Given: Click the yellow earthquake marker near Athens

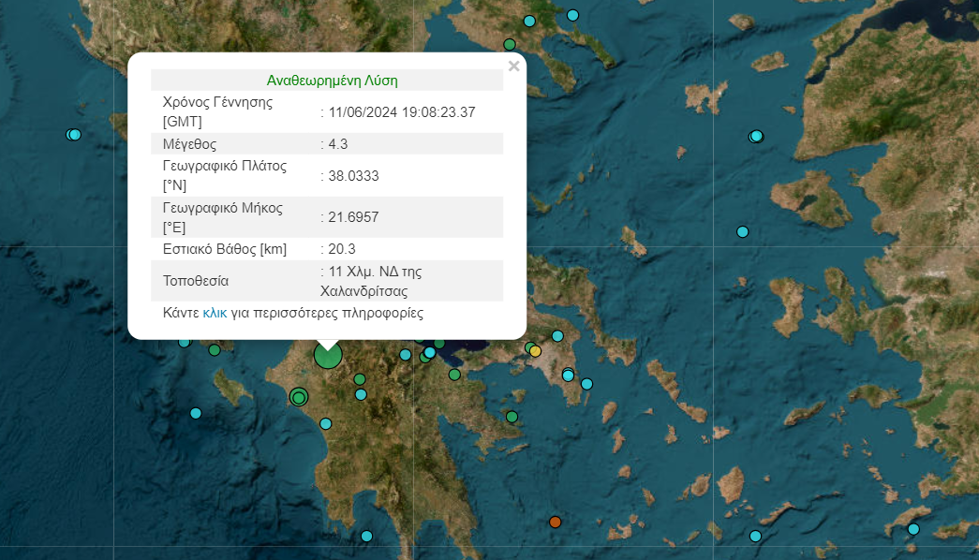Looking at the screenshot, I should [x=535, y=351].
